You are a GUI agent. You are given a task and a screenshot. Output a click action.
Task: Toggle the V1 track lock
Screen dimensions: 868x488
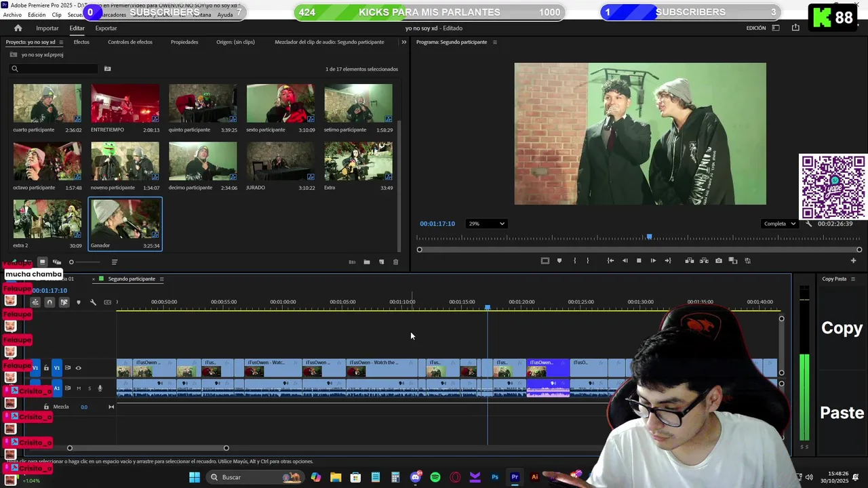tap(46, 368)
